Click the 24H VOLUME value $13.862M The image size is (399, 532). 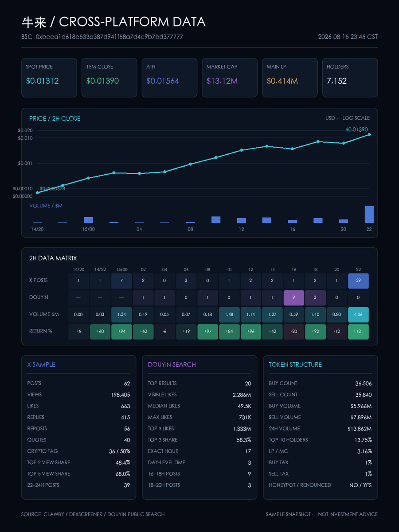360,429
